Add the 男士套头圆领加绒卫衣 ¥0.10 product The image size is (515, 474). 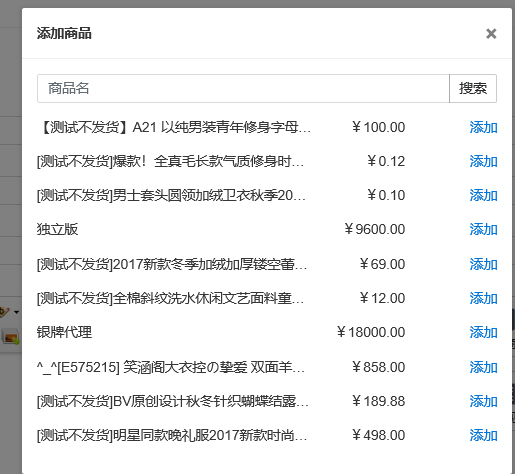(483, 195)
